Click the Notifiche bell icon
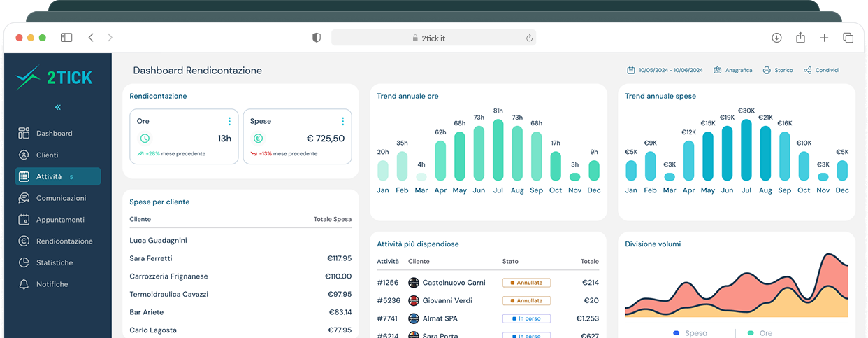The image size is (868, 338). click(x=24, y=284)
